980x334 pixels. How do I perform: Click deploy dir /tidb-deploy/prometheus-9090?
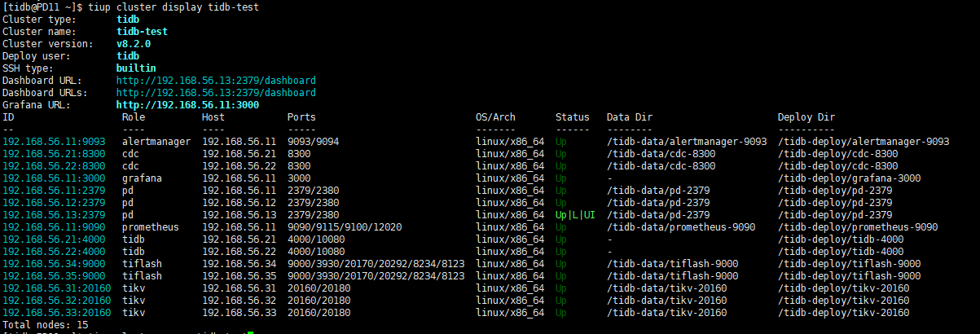[858, 227]
